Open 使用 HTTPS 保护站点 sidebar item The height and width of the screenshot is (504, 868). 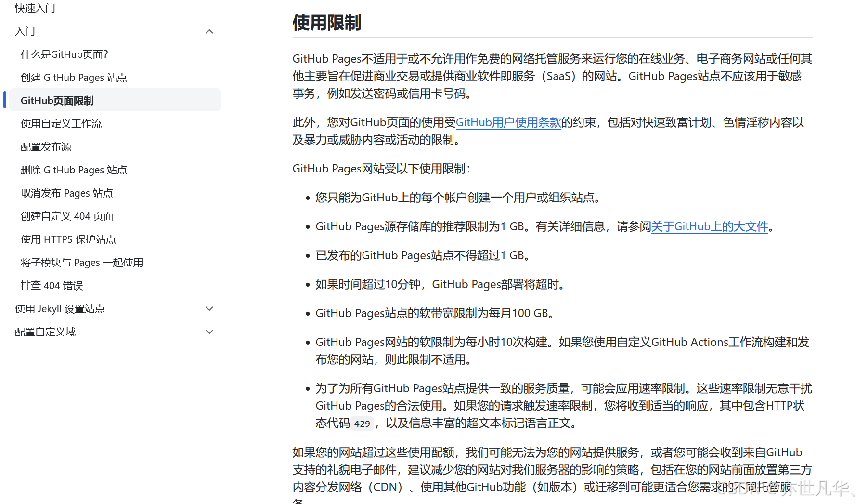[68, 239]
